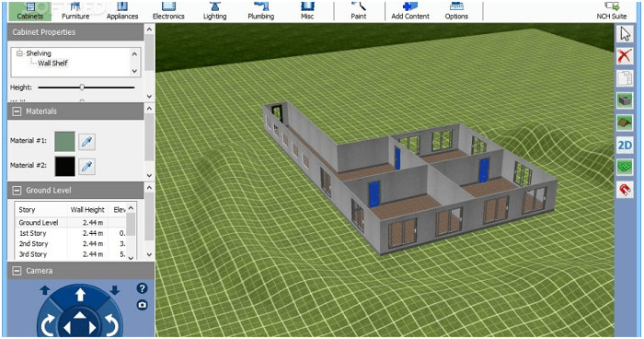Image resolution: width=644 pixels, height=339 pixels.
Task: Take a snapshot with camera icon
Action: pos(142,305)
